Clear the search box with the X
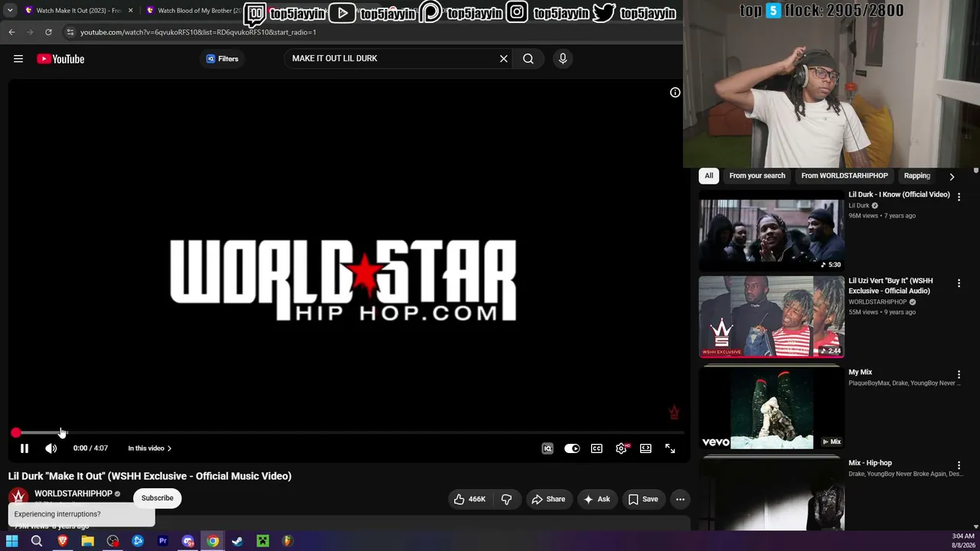 click(504, 59)
